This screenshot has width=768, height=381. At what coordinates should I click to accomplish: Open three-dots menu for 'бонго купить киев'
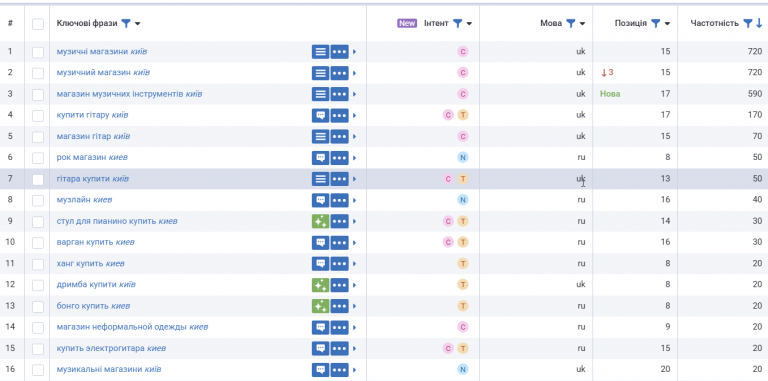(x=339, y=306)
